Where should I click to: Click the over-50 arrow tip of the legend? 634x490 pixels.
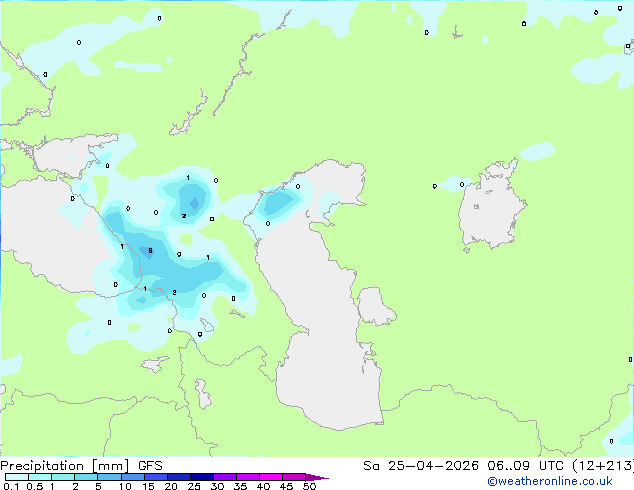pyautogui.click(x=317, y=477)
